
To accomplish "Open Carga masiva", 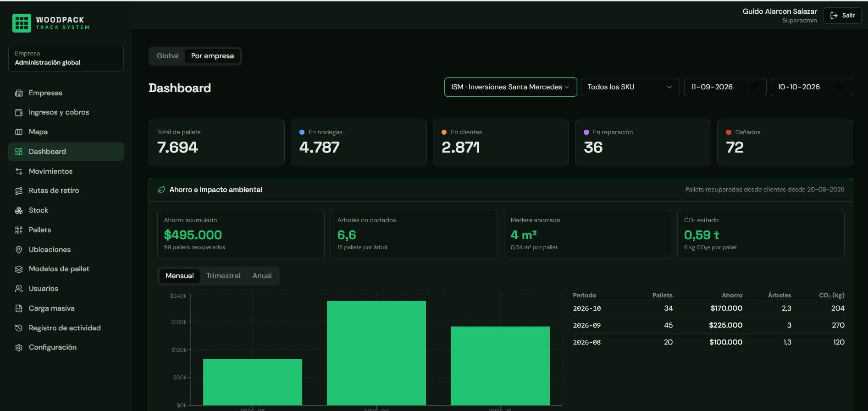I will pos(66,308).
